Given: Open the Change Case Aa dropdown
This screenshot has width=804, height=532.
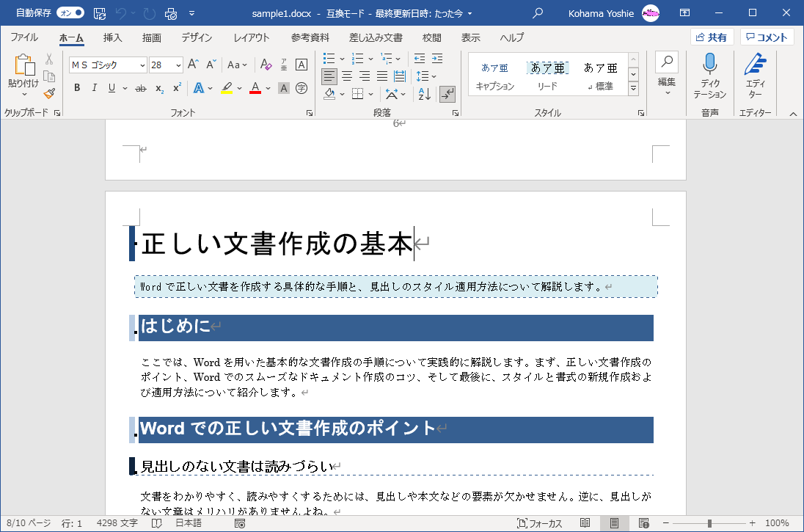Looking at the screenshot, I should [237, 65].
